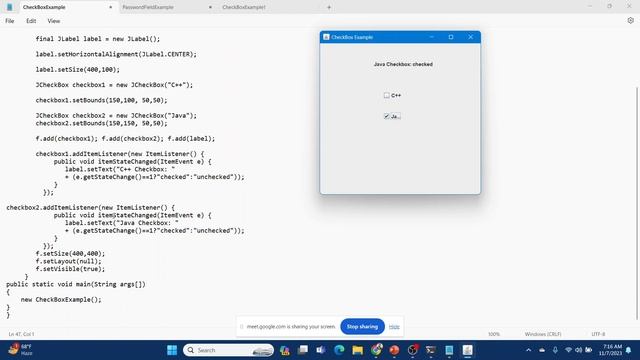Open Wi-Fi network settings in tray

(x=568, y=350)
